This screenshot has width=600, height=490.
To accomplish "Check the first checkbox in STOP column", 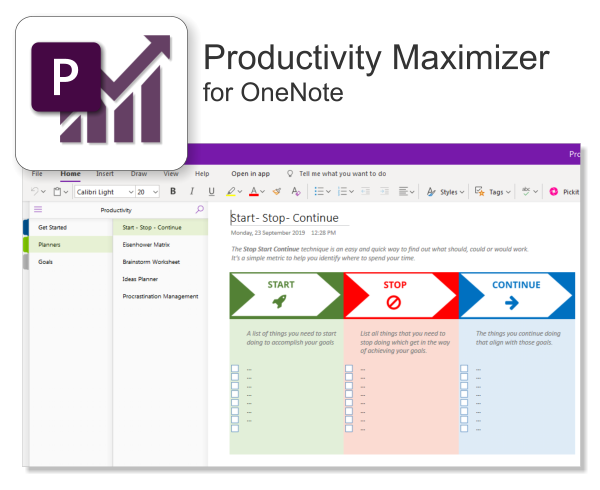I will (x=349, y=368).
